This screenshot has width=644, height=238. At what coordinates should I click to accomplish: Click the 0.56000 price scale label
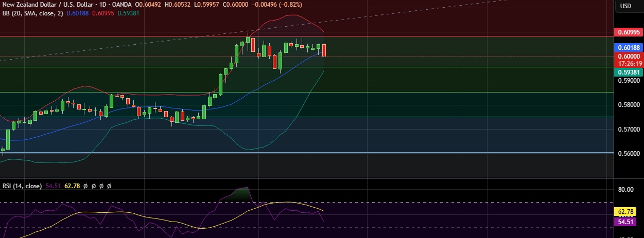629,154
